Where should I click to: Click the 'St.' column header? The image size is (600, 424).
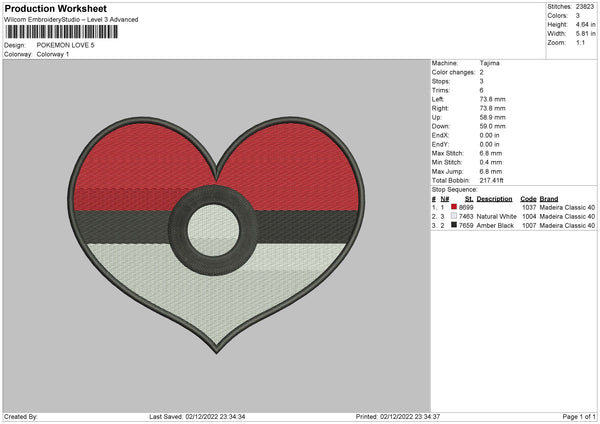tap(469, 199)
